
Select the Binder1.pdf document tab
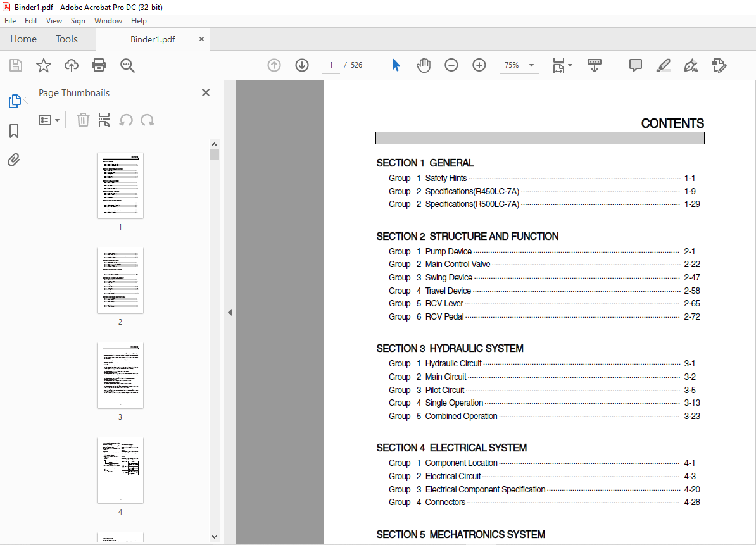pos(153,39)
